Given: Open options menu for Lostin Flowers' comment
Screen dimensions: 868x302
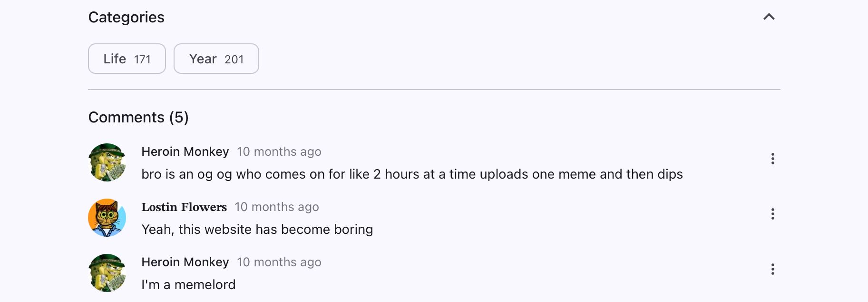Looking at the screenshot, I should tap(772, 214).
